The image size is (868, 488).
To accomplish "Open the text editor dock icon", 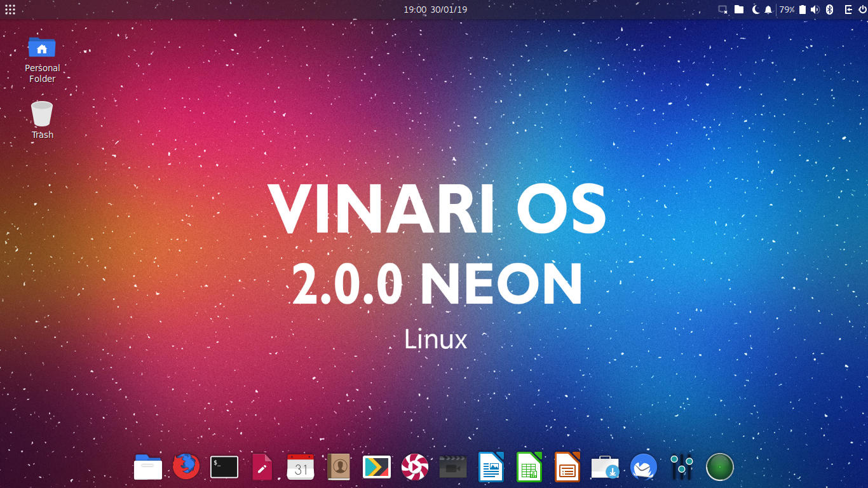I will click(x=262, y=466).
